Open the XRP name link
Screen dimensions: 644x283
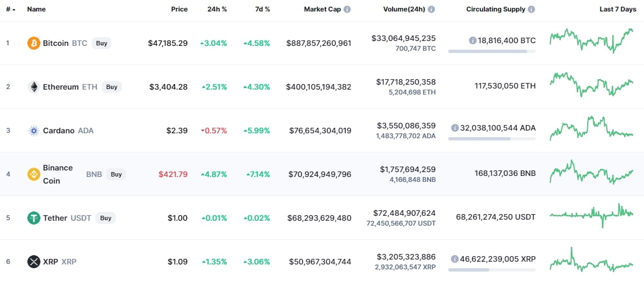click(x=50, y=261)
